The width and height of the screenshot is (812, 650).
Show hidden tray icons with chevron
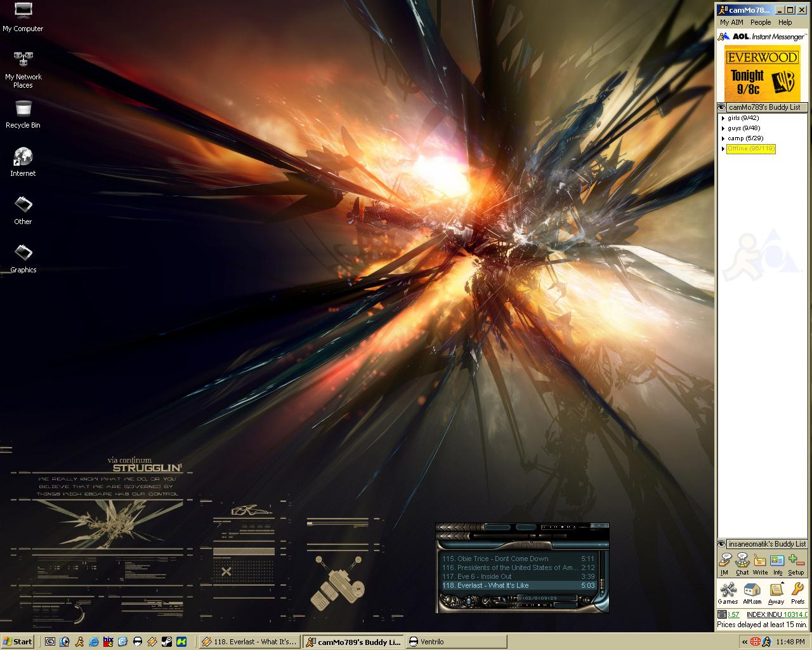coord(743,642)
